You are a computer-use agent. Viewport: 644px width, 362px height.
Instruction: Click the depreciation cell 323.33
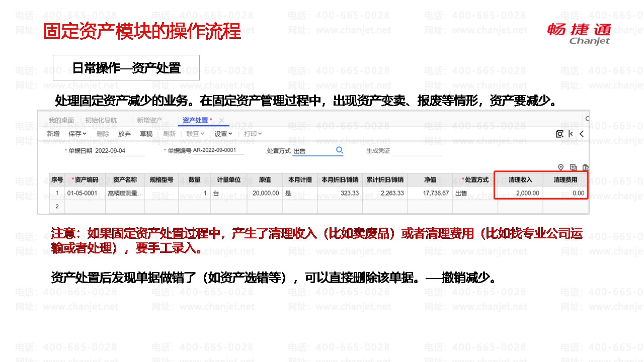pyautogui.click(x=340, y=193)
